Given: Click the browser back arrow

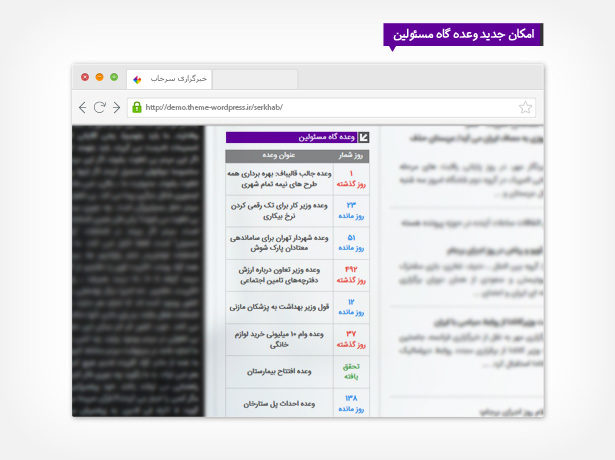Looking at the screenshot, I should pyautogui.click(x=82, y=107).
